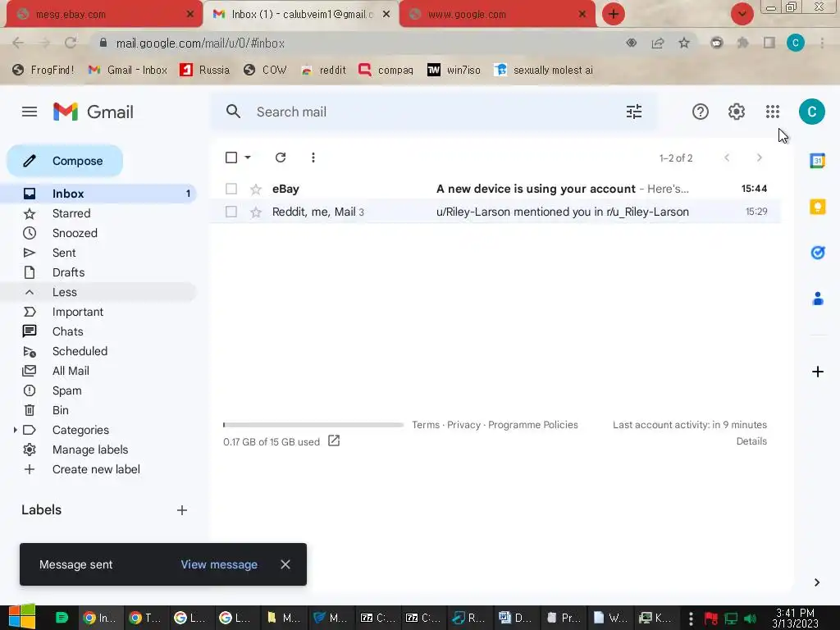
Task: Go to newer messages arrow
Action: pos(727,157)
